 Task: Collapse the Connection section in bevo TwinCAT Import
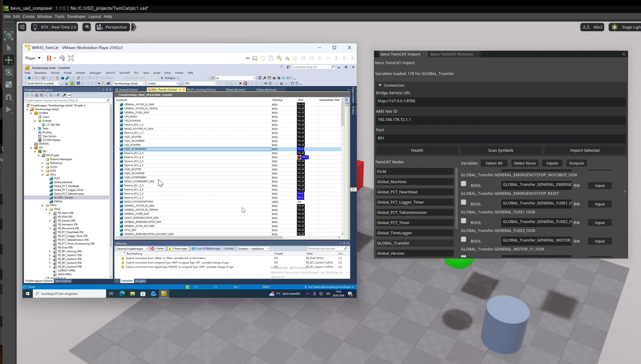point(380,85)
